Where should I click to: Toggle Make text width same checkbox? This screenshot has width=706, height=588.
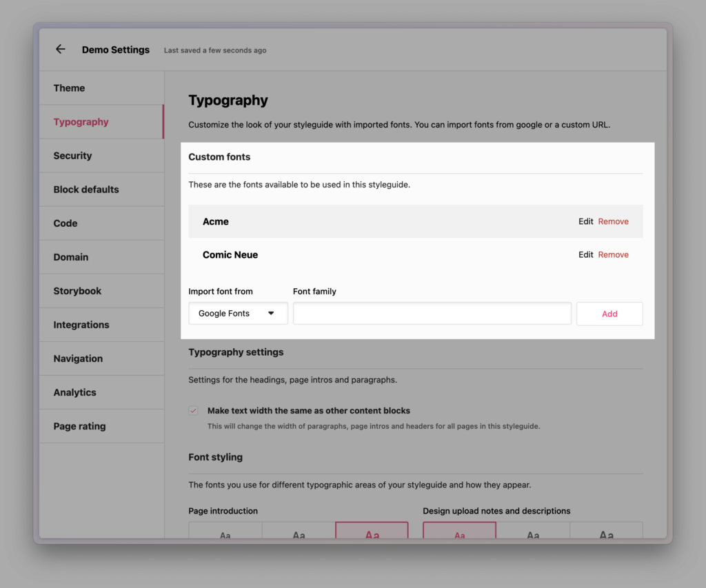click(193, 411)
